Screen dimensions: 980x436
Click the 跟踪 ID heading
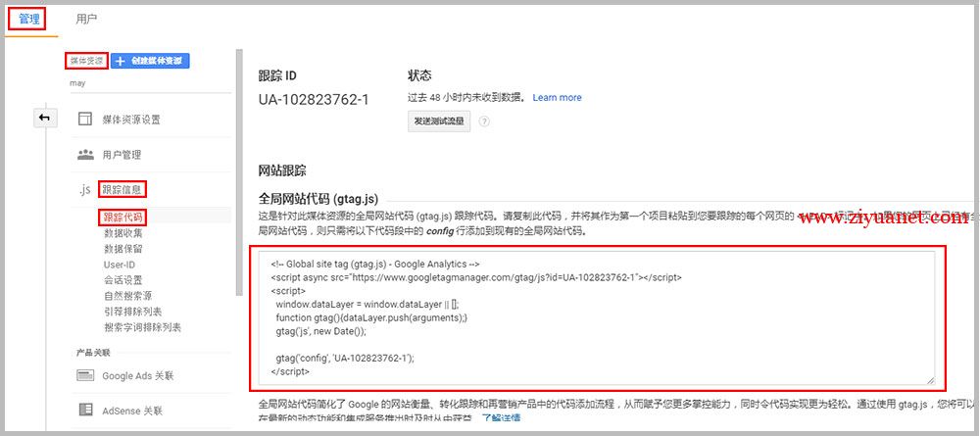coord(277,75)
